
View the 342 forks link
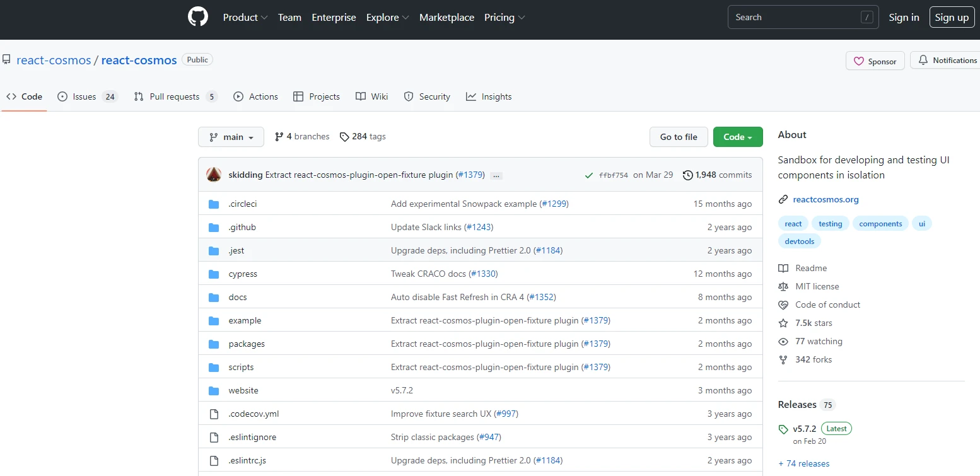click(x=805, y=360)
